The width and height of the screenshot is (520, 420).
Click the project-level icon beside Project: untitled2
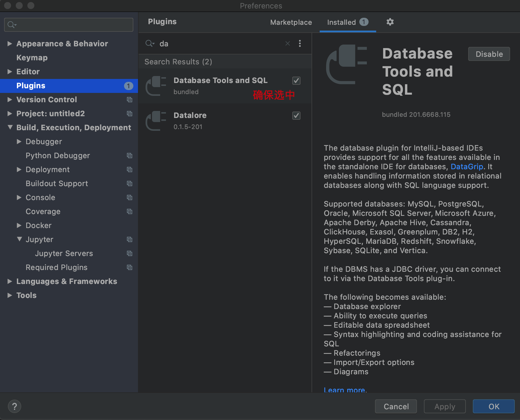130,114
